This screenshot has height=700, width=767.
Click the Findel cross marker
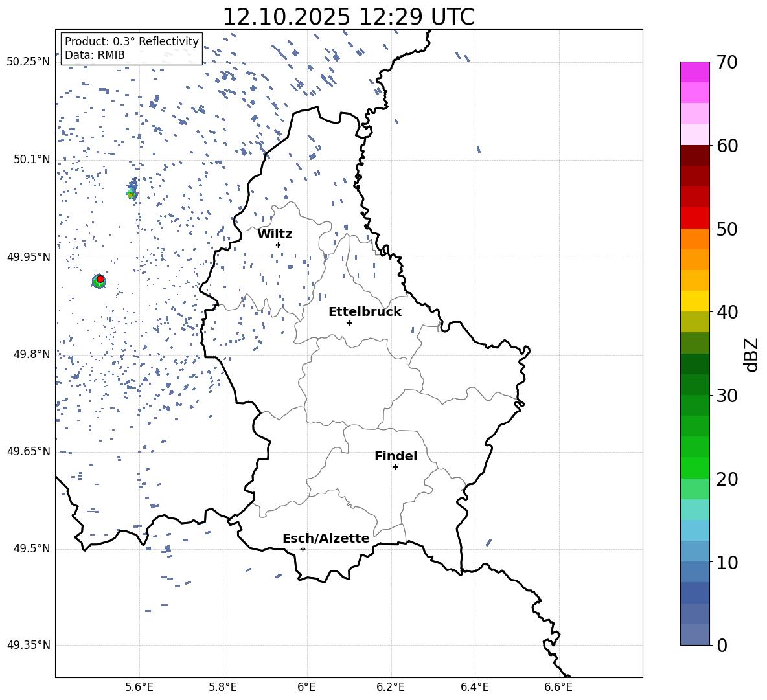[395, 467]
